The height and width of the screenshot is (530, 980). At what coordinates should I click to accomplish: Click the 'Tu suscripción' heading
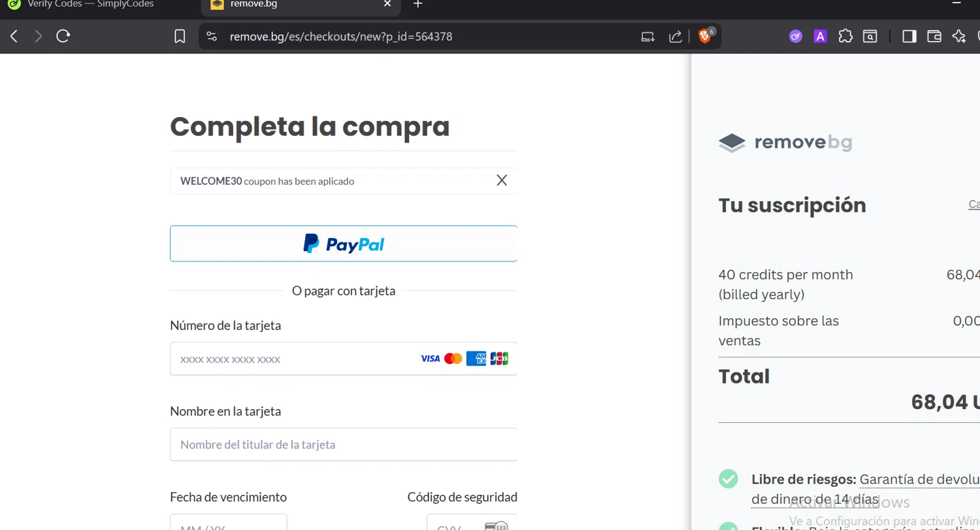tap(792, 205)
